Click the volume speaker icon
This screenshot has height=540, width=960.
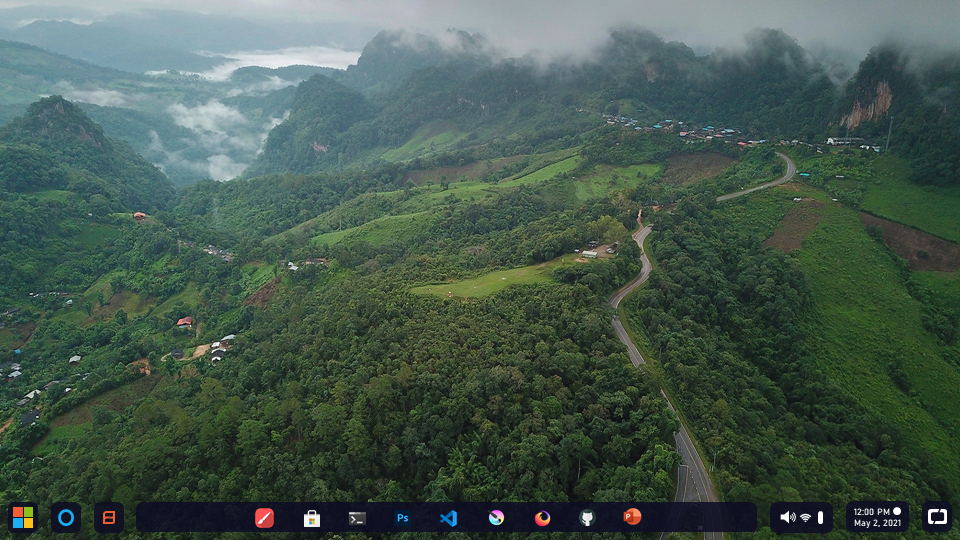point(787,517)
